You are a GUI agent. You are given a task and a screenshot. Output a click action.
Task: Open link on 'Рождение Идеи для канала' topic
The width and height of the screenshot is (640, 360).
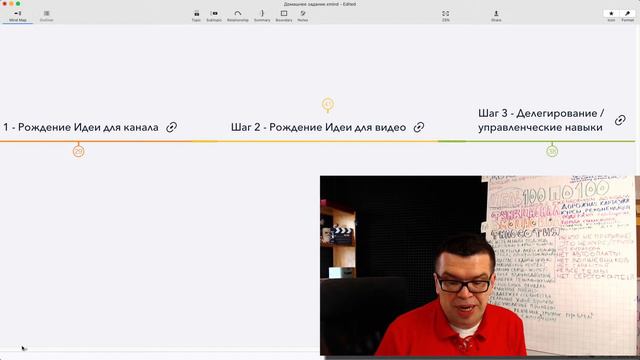coord(171,127)
